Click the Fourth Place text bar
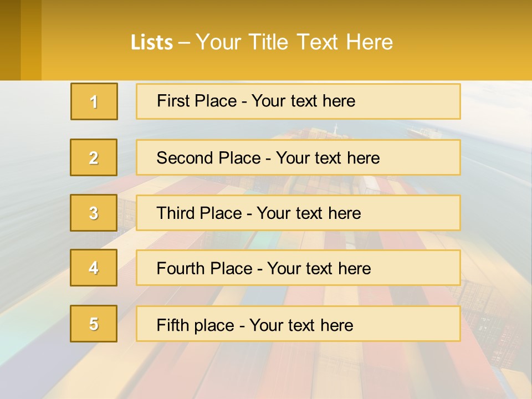Screen dimensions: 532x399 298,268
